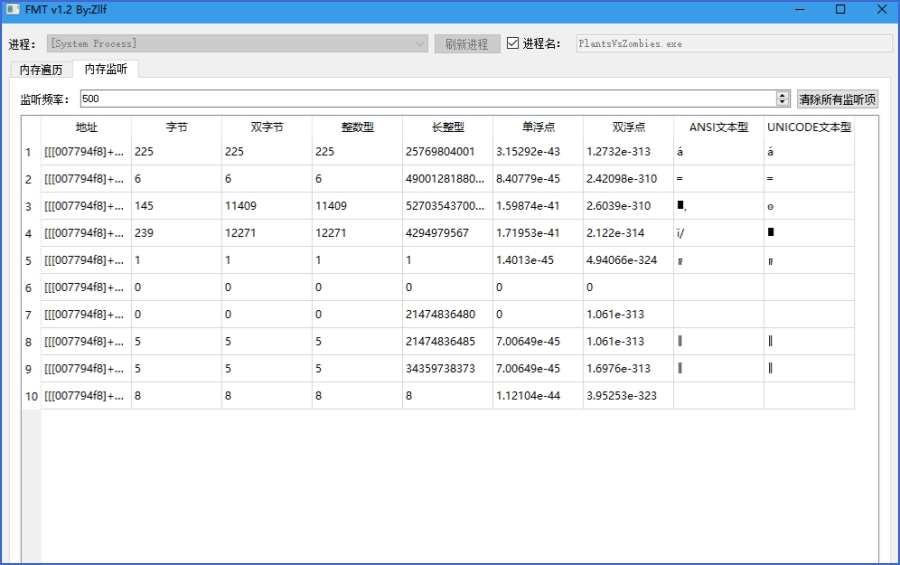Focus the PlantsVsZombies.exe process name field
The width and height of the screenshot is (900, 565).
[x=734, y=44]
